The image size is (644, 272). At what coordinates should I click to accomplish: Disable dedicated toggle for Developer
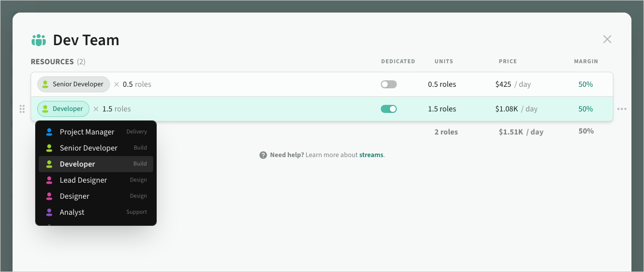(388, 109)
